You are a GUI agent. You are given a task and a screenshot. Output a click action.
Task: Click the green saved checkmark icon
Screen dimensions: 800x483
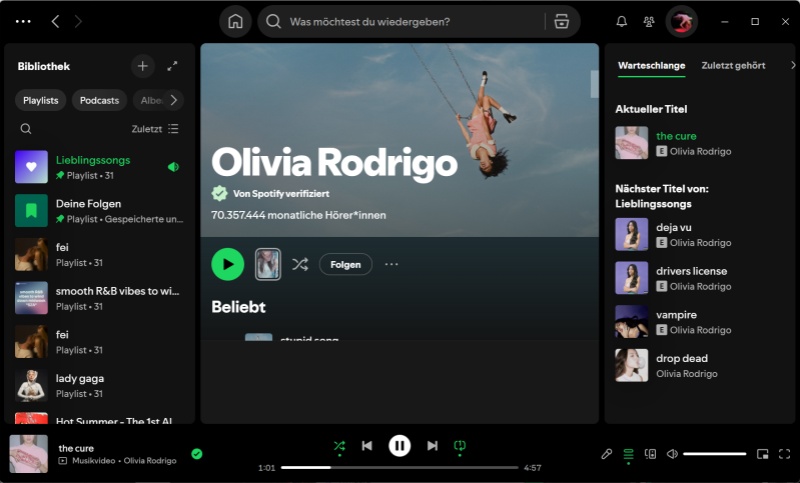(197, 453)
